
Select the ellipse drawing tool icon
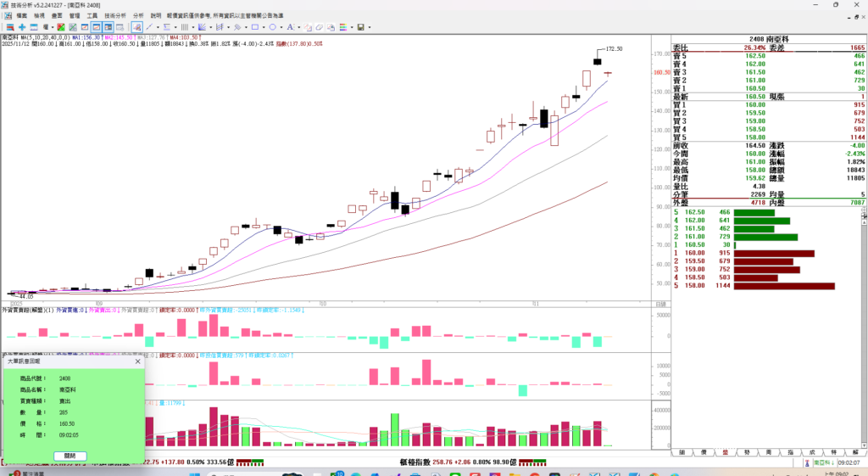[x=272, y=27]
